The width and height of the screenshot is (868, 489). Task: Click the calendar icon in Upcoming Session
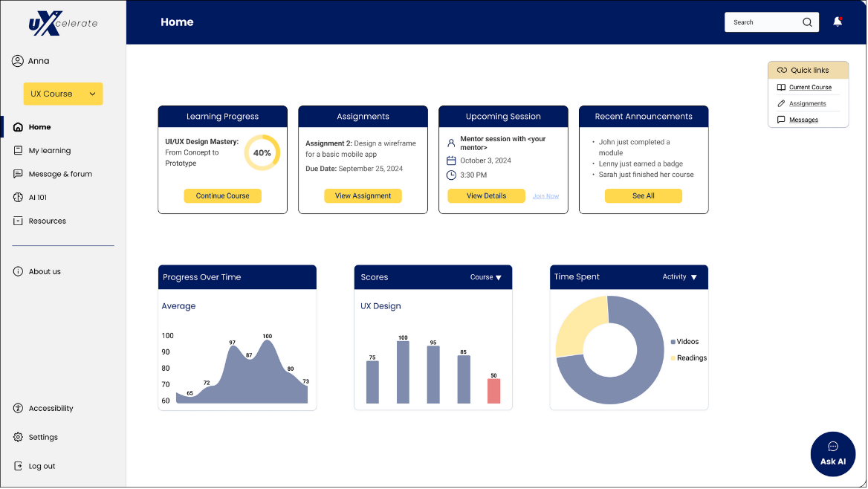(x=452, y=161)
